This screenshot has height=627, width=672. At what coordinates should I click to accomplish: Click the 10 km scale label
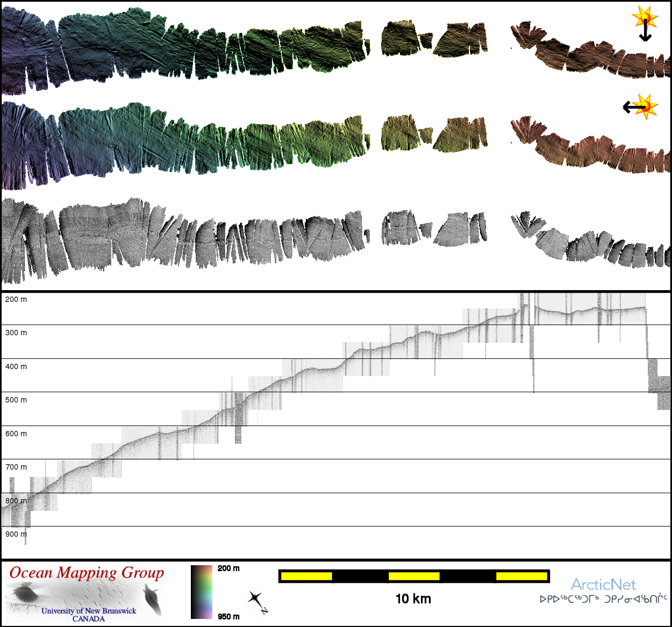coord(413,599)
